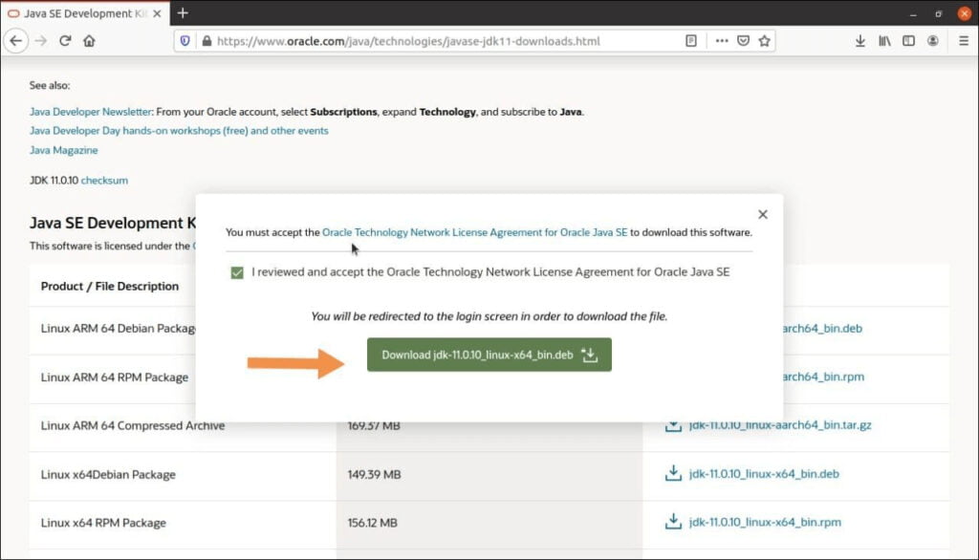
Task: Open Java Developer Day workshops link
Action: [x=179, y=131]
